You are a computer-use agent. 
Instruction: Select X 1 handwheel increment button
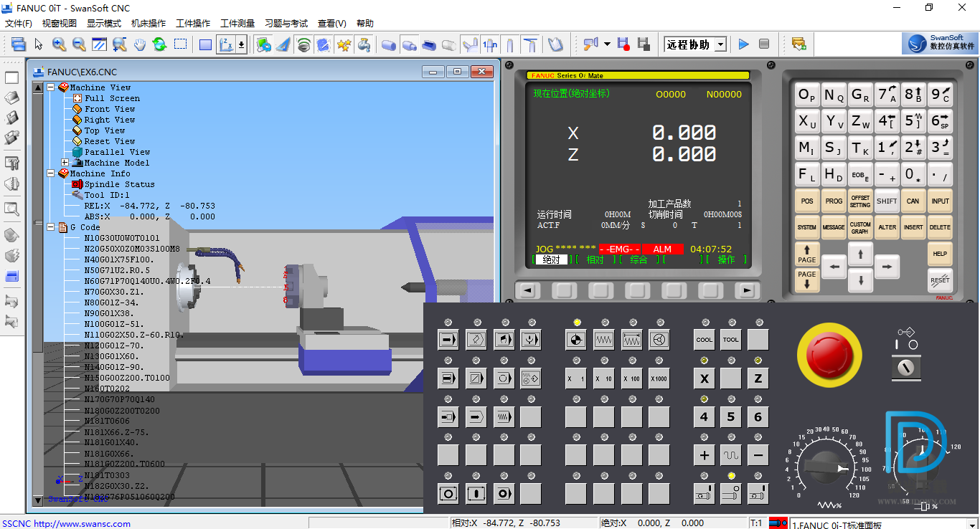point(576,378)
